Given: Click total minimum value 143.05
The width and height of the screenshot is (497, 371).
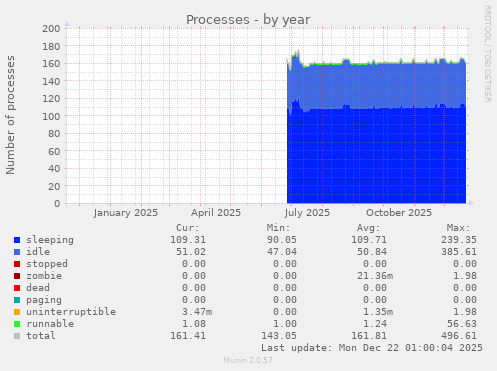Looking at the screenshot, I should pyautogui.click(x=279, y=336).
